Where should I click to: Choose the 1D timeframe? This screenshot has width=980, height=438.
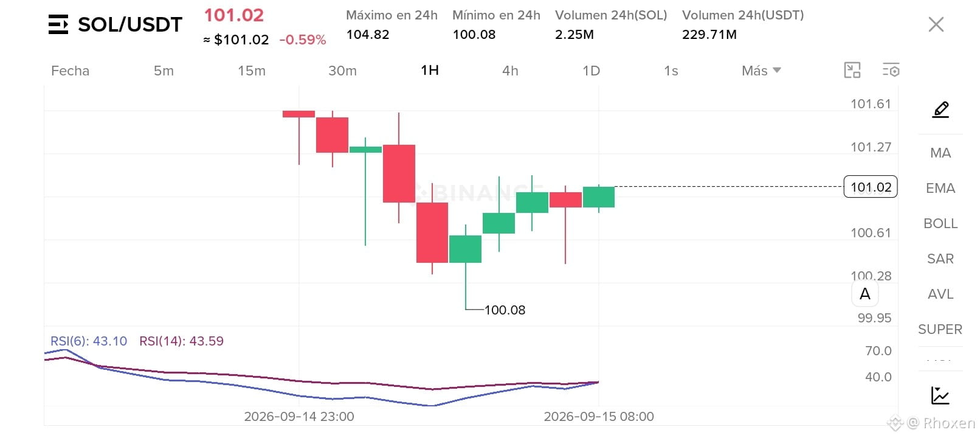pos(591,71)
